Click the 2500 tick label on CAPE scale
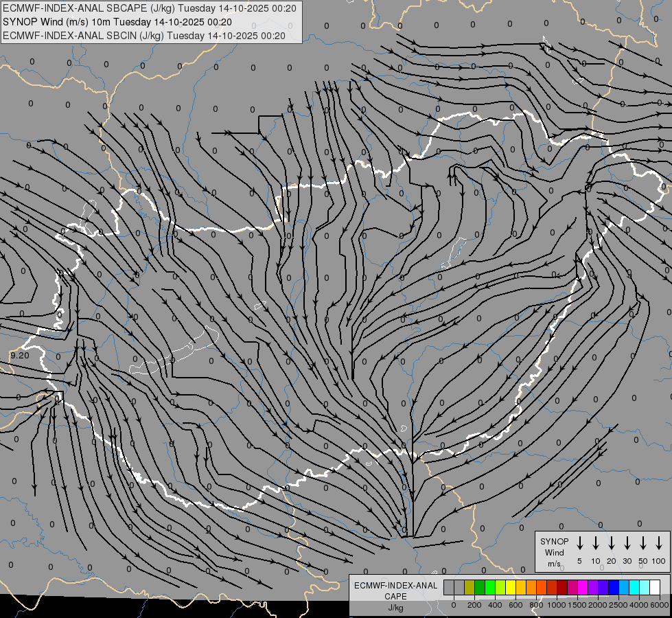The width and height of the screenshot is (672, 618). (618, 605)
